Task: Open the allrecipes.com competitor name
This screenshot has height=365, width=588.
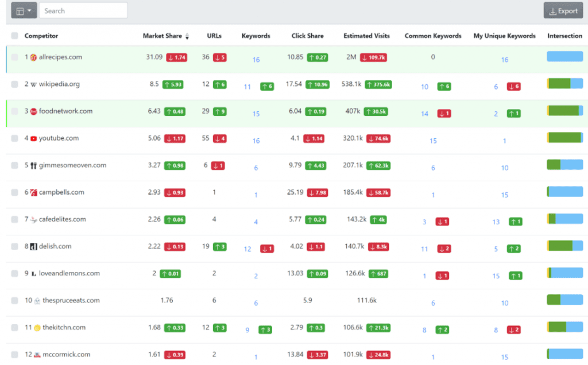Action: pyautogui.click(x=60, y=57)
